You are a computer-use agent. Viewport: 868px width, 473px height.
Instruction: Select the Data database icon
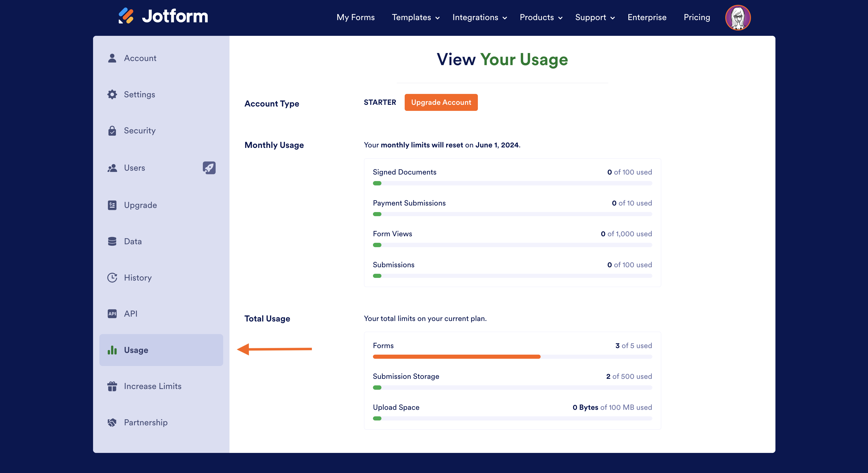(112, 241)
